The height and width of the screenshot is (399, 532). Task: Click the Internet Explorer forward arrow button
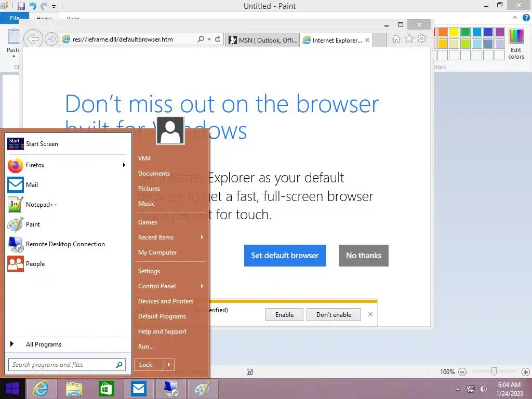[x=51, y=39]
